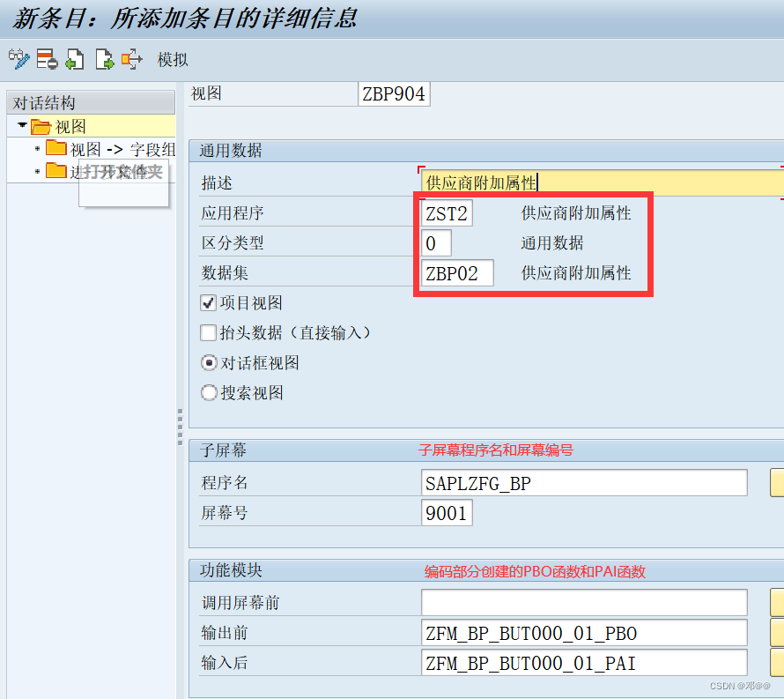Screen dimensions: 784x699
Task: Go to the previous entry icon
Action: coord(75,59)
